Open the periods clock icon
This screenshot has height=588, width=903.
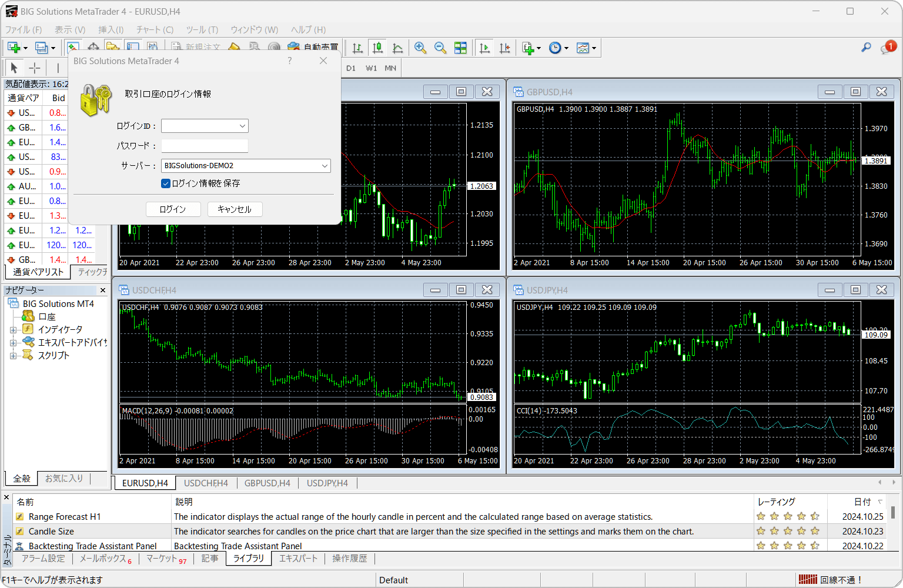point(555,48)
